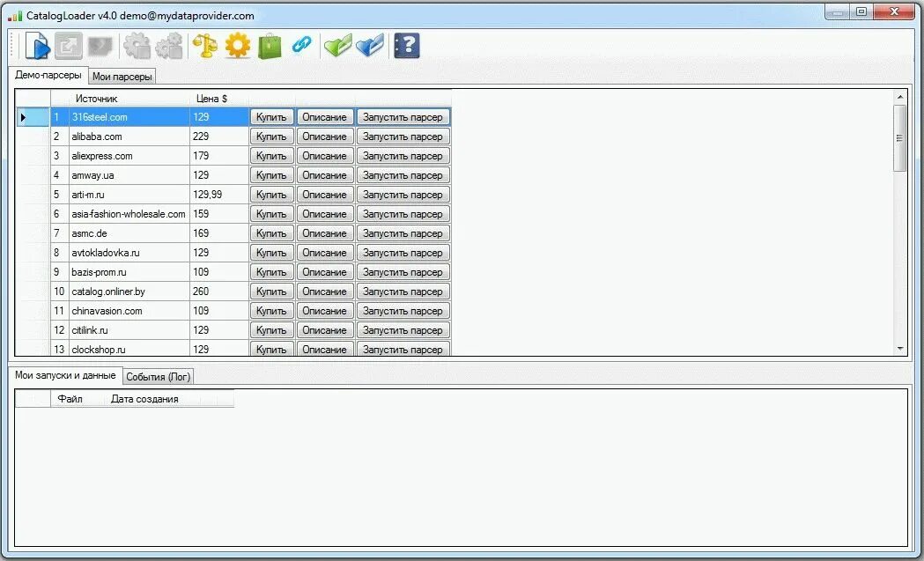The width and height of the screenshot is (924, 561).
Task: Click Запустить парсер for bazis-prom.ru
Action: click(x=403, y=272)
